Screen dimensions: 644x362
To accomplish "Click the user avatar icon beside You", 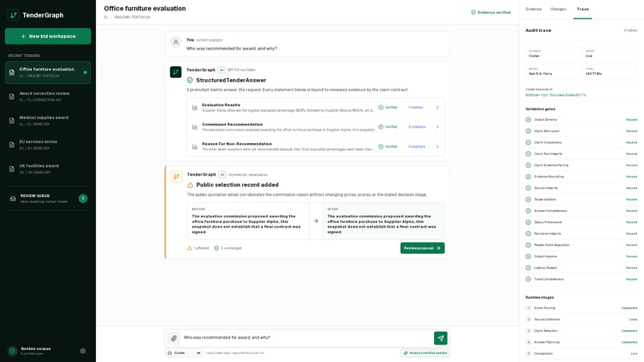I will [176, 42].
